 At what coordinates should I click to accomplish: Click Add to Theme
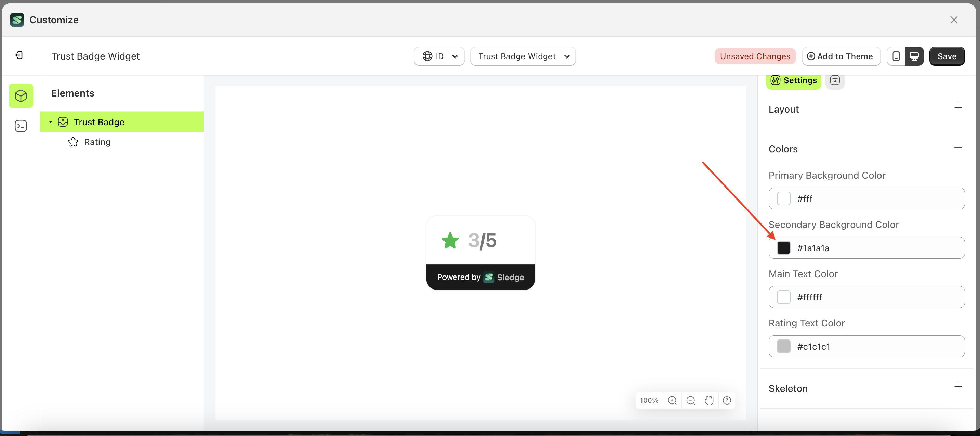tap(841, 56)
